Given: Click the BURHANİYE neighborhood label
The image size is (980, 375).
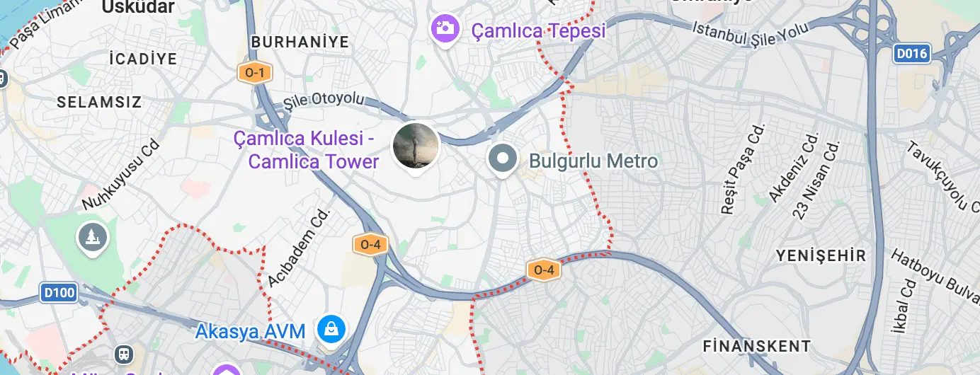Looking at the screenshot, I should (x=300, y=42).
